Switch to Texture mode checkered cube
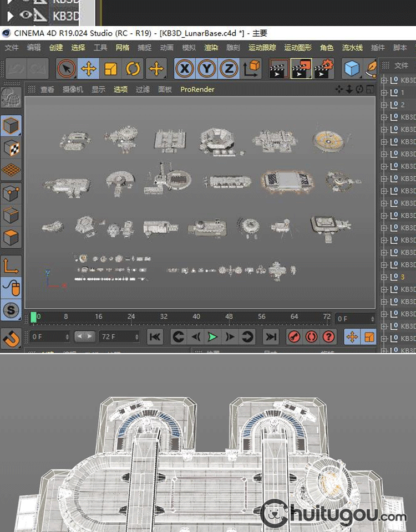The width and height of the screenshot is (416, 532). [11, 149]
